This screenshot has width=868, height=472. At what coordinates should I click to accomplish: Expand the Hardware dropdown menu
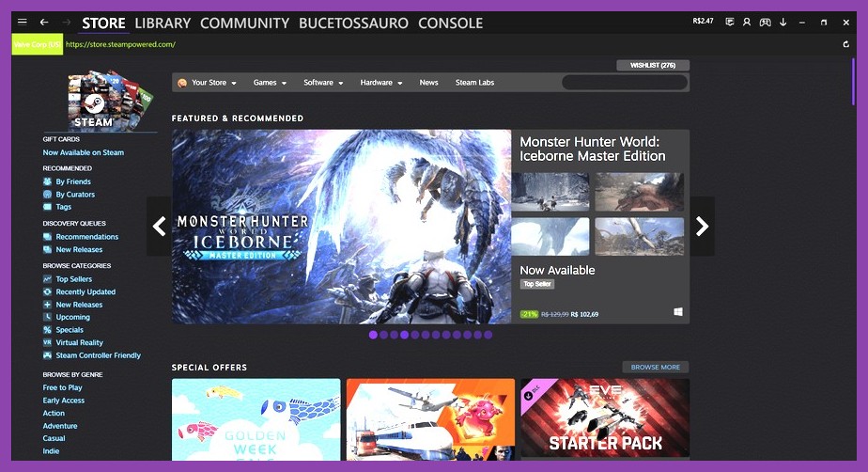(381, 83)
